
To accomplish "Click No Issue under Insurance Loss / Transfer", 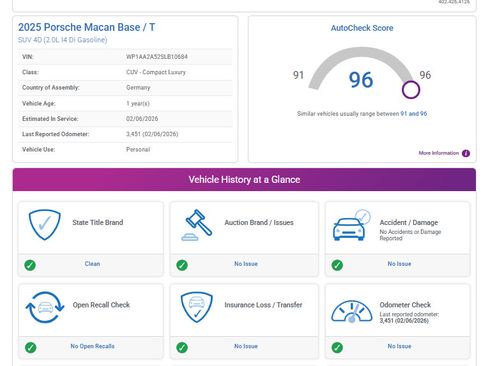I will click(x=246, y=346).
